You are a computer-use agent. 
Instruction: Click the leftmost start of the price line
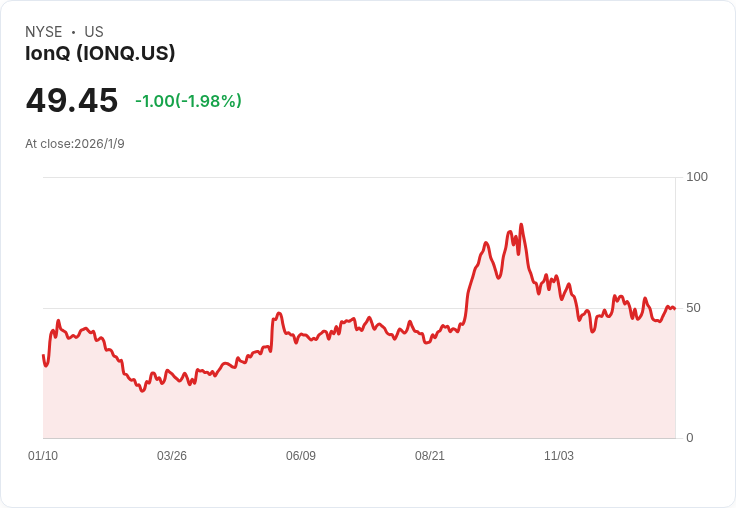pyautogui.click(x=43, y=356)
